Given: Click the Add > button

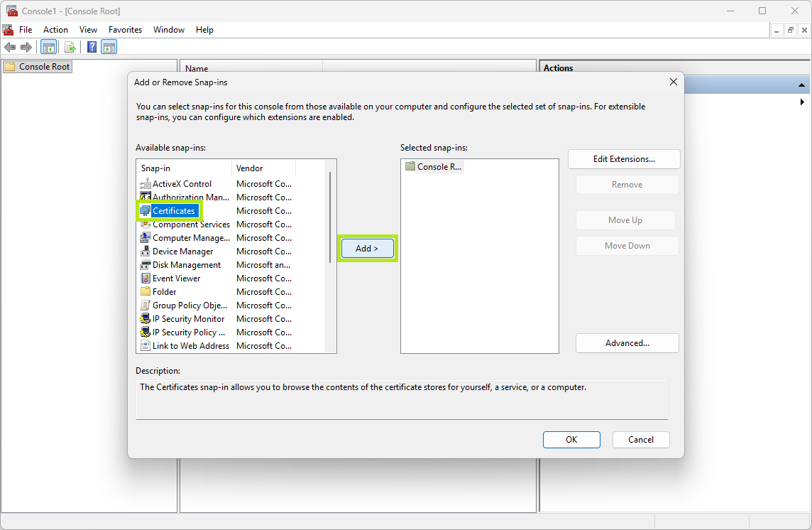Looking at the screenshot, I should (x=367, y=249).
